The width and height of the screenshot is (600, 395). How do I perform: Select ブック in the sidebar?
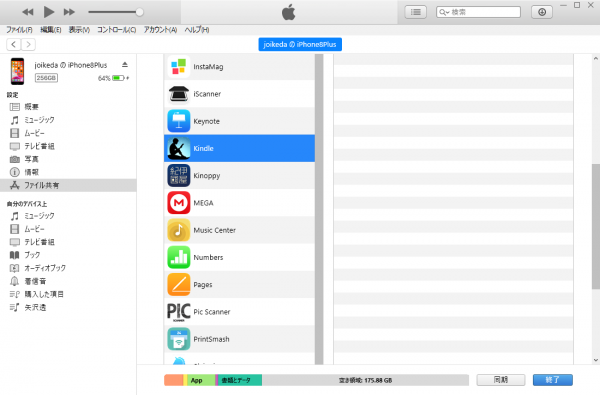68,255
